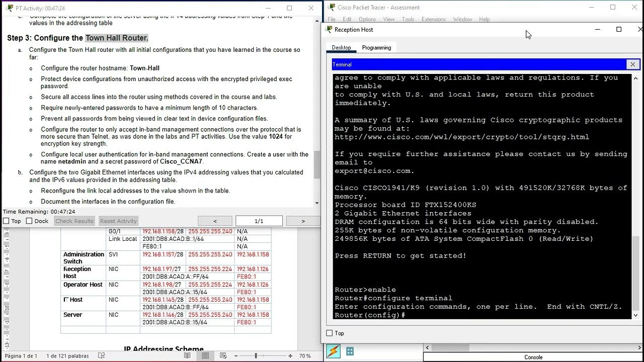Minimize the Reception Host window
Viewport: 644px width, 362px height.
tap(597, 29)
